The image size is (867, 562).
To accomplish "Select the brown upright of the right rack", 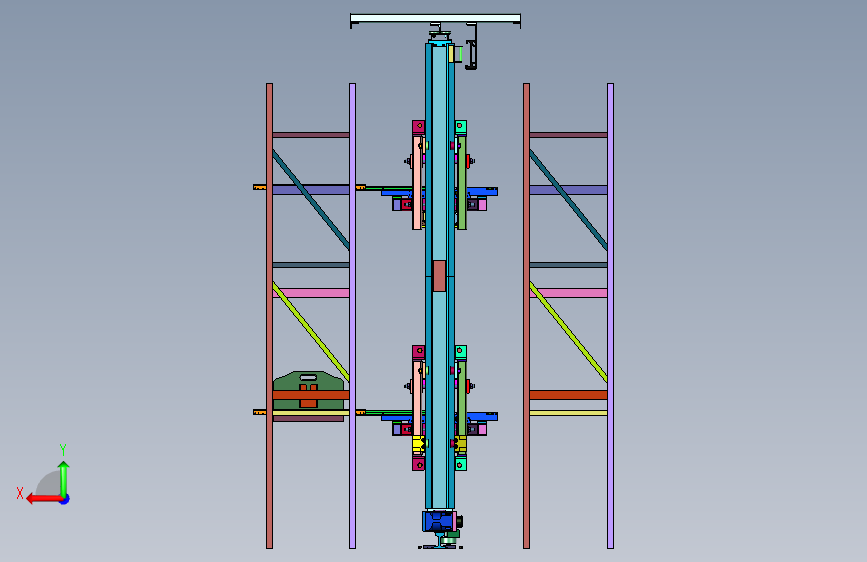I will tap(526, 316).
